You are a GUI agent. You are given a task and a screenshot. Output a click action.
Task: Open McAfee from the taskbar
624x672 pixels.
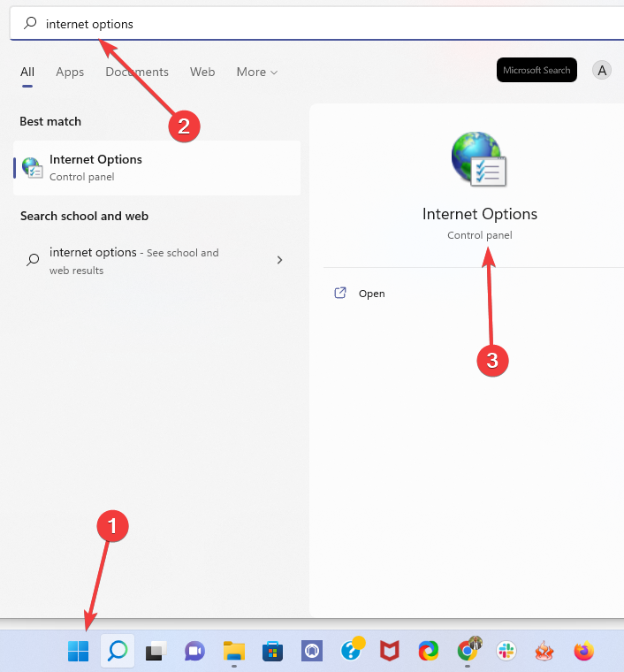coord(389,651)
